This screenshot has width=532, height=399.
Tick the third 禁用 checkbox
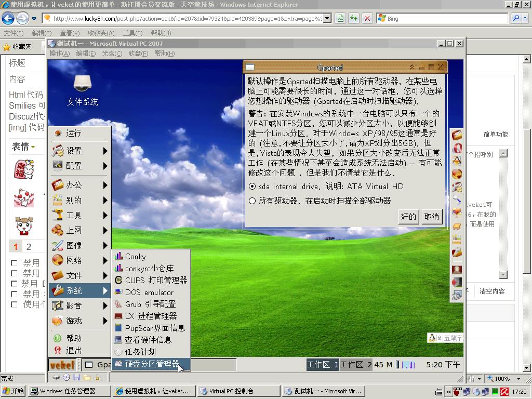click(x=14, y=283)
